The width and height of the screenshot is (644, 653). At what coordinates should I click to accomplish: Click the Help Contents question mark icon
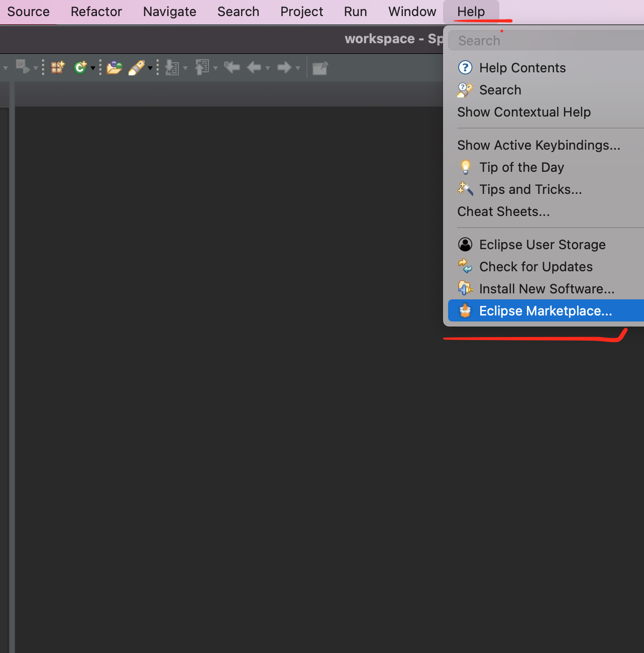click(x=466, y=67)
